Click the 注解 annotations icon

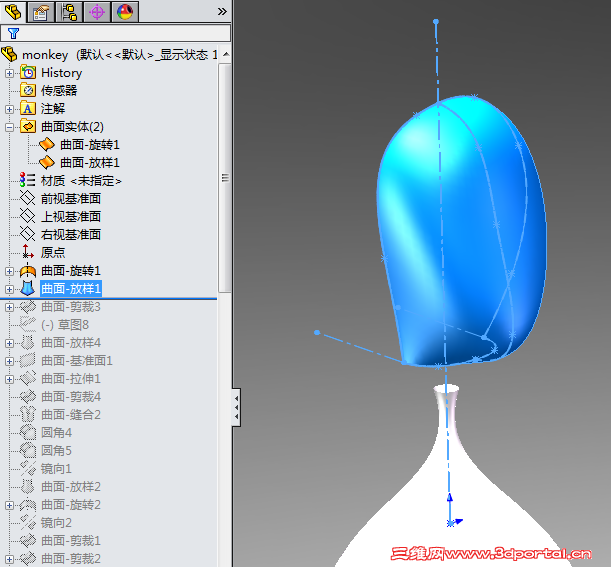(x=28, y=109)
